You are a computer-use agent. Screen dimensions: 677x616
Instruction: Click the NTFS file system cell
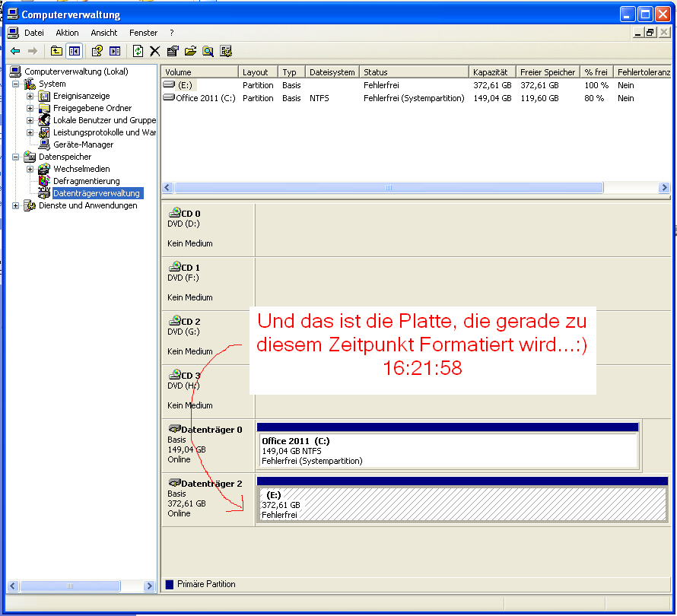(319, 98)
